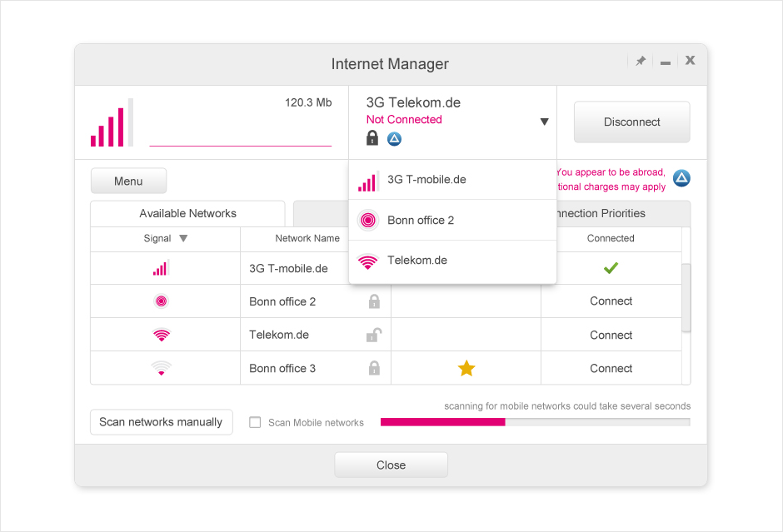Click the 3G Telekom.de selected network title

413,102
